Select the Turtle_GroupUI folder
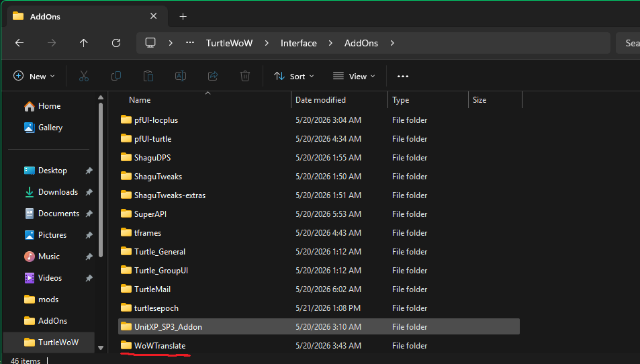Image resolution: width=640 pixels, height=364 pixels. coord(319,270)
